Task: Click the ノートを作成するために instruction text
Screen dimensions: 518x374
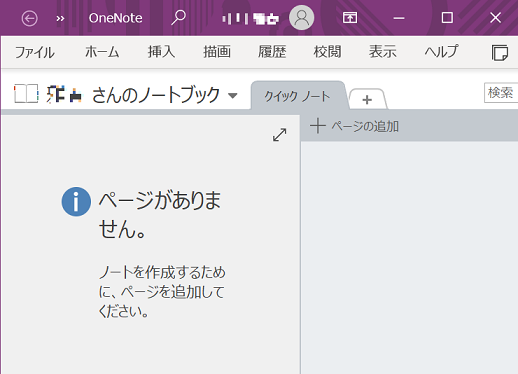Action: [162, 292]
